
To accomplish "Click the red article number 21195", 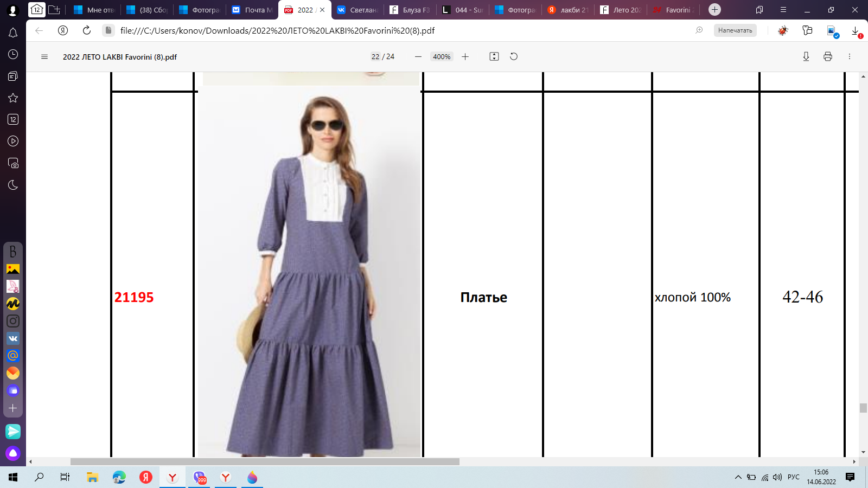I will 134,298.
